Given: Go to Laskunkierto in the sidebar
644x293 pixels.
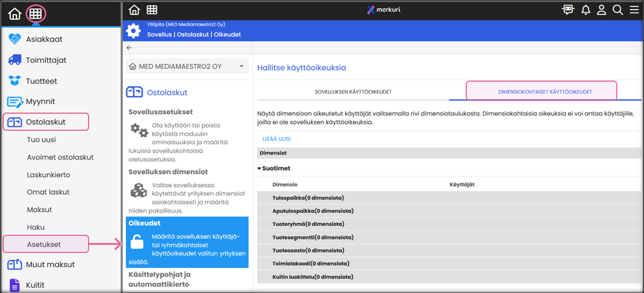Looking at the screenshot, I should pyautogui.click(x=48, y=175).
